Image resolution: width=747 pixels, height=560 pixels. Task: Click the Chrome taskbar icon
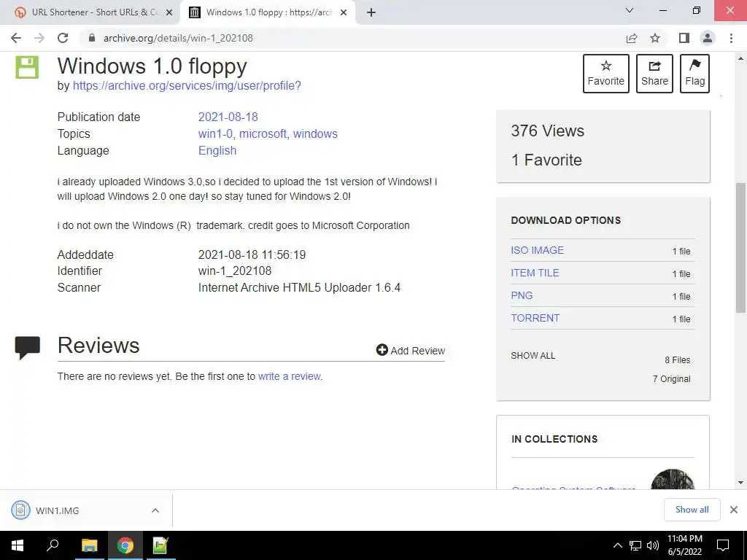pos(125,545)
